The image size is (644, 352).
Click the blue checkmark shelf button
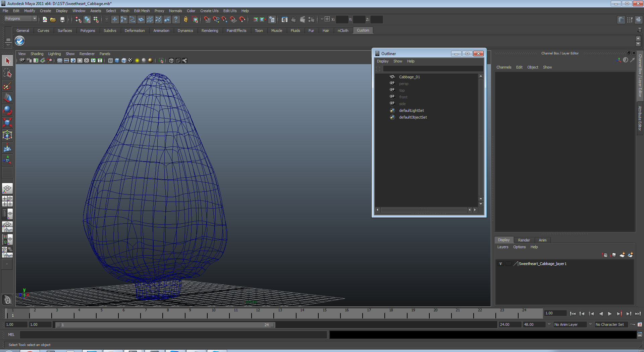pyautogui.click(x=20, y=41)
